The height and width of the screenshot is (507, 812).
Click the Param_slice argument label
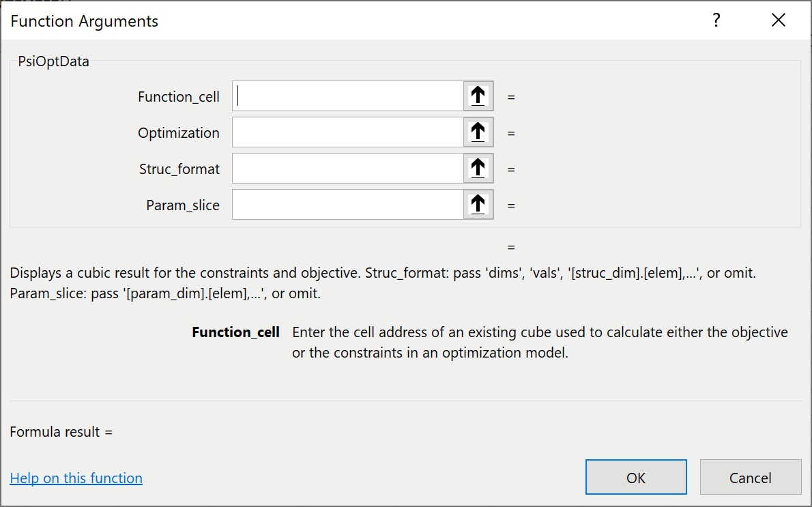click(183, 205)
